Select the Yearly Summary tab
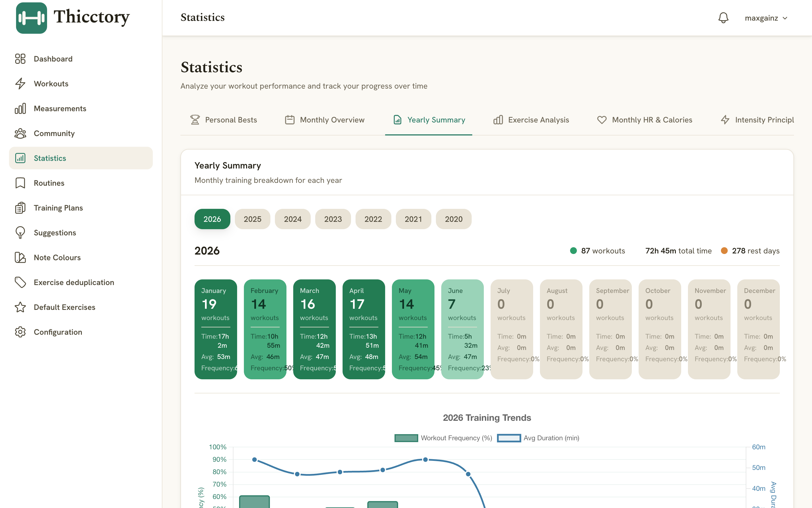The width and height of the screenshot is (812, 508). click(429, 120)
